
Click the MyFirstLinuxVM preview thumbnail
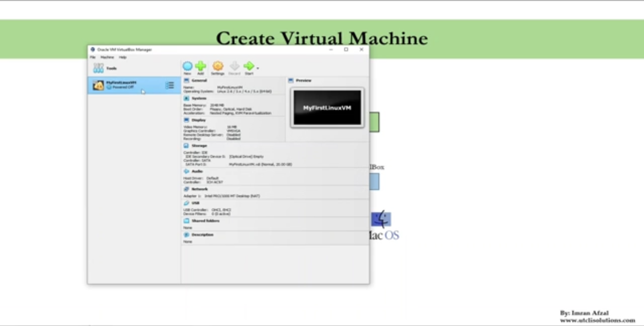[327, 108]
